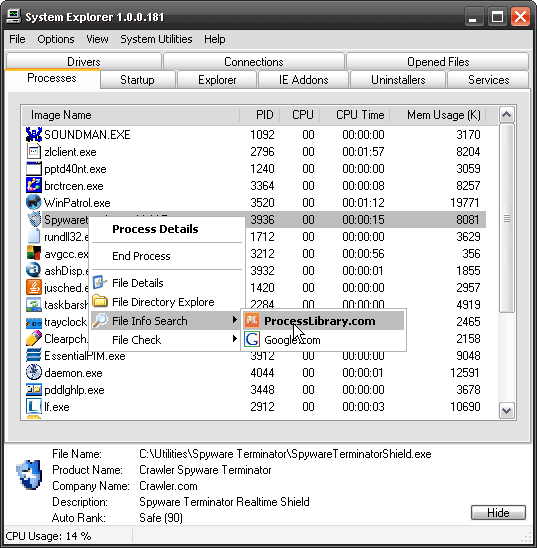
Task: Click the Hide button
Action: coord(498,513)
